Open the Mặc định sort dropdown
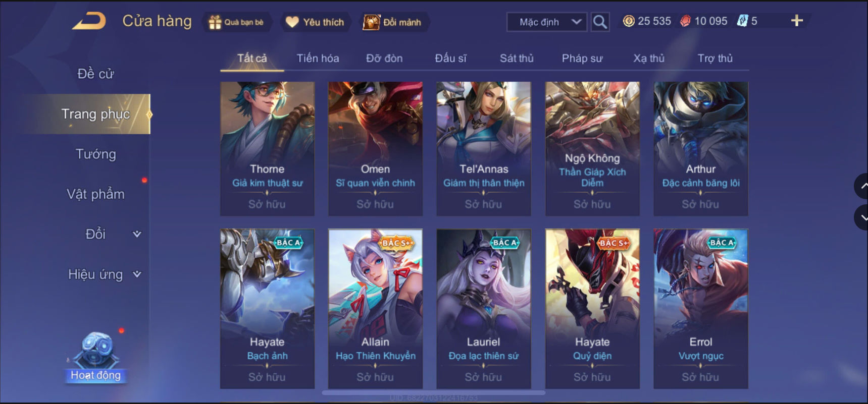868x404 pixels. click(547, 22)
